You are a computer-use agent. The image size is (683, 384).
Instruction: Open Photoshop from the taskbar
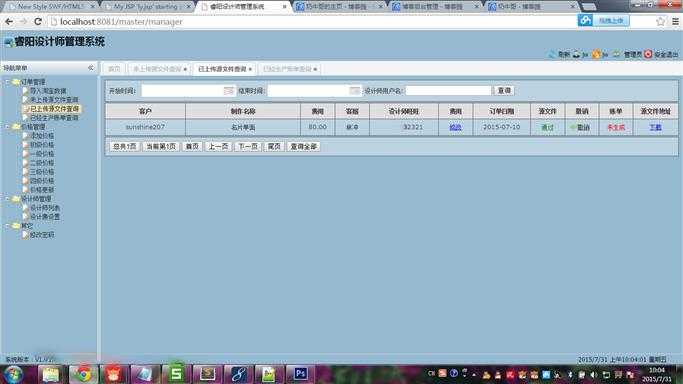tap(300, 374)
